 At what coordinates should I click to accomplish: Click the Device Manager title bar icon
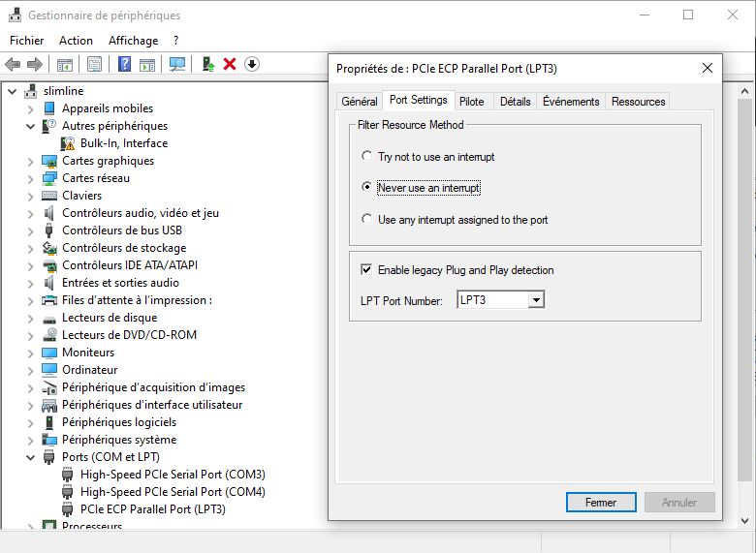(16, 15)
